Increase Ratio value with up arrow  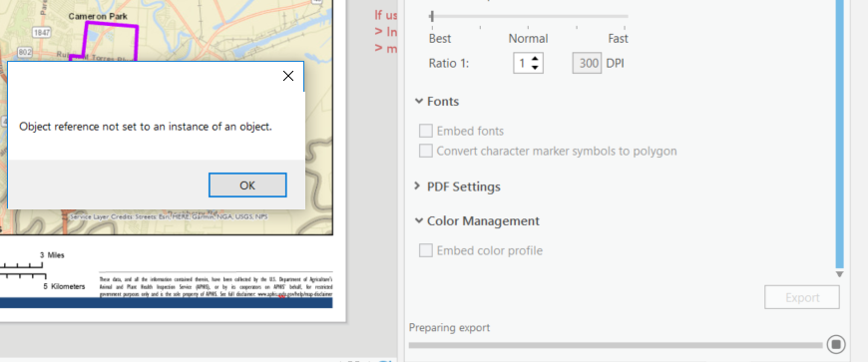tap(535, 59)
